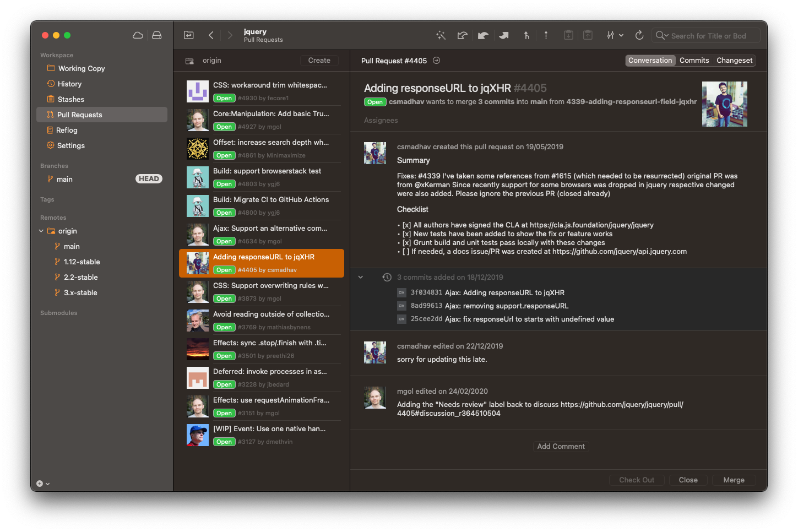
Task: Click the Close pull request button
Action: pos(688,480)
